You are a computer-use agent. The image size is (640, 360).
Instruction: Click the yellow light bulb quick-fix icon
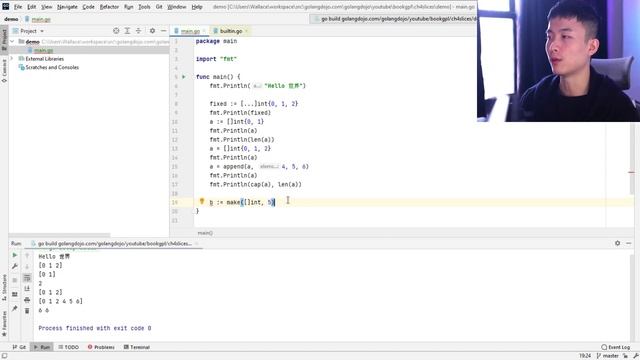click(202, 201)
